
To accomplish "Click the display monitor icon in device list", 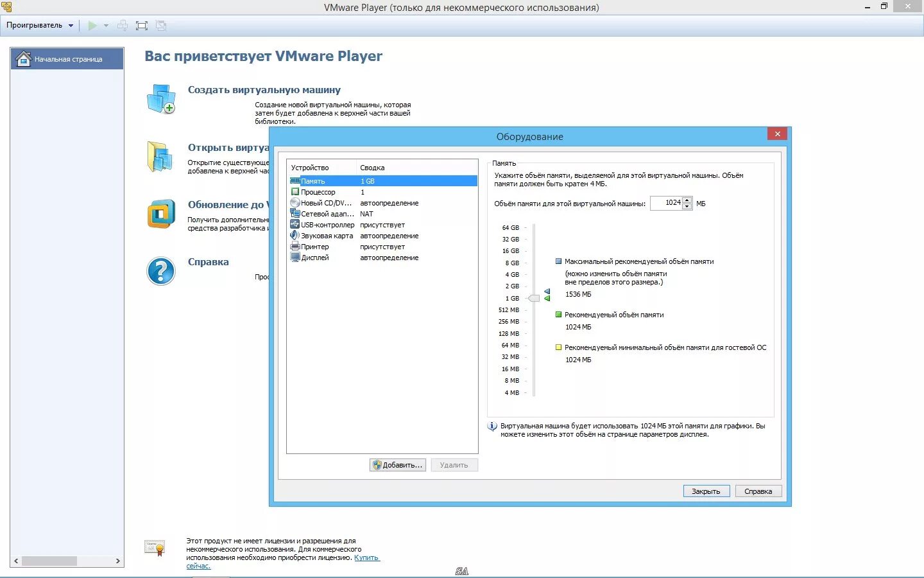I will (x=295, y=258).
